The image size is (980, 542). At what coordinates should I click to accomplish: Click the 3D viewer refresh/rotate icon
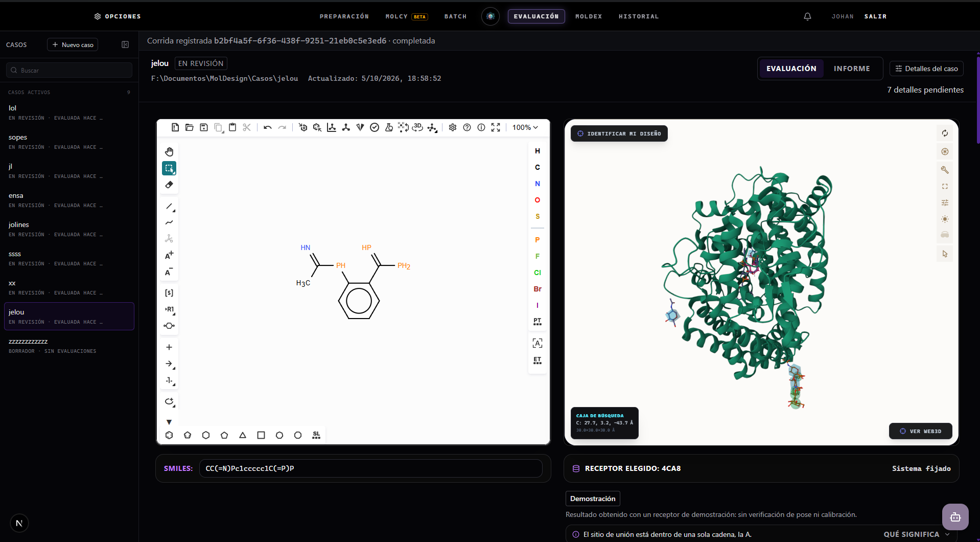945,133
